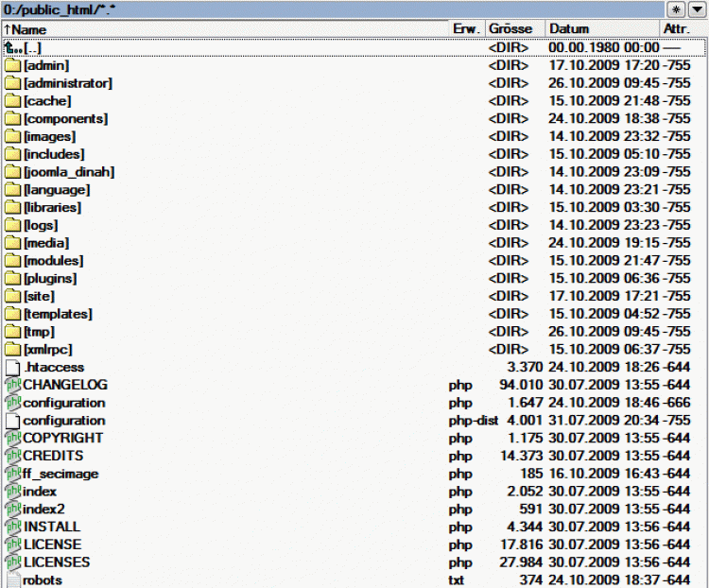Viewport: 709px width, 588px height.
Task: Select the robots text file icon
Action: tap(12, 579)
